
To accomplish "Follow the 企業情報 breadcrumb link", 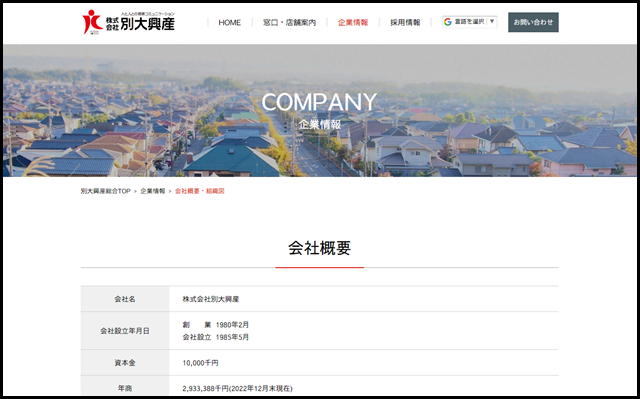I will 153,191.
